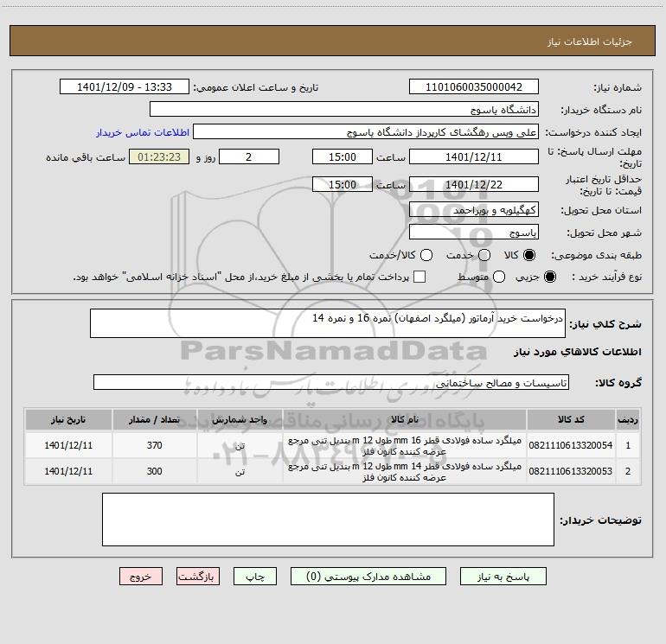This screenshot has width=666, height=644.
Task: Open اطلاعات تماس خریدار link
Action: click(143, 132)
